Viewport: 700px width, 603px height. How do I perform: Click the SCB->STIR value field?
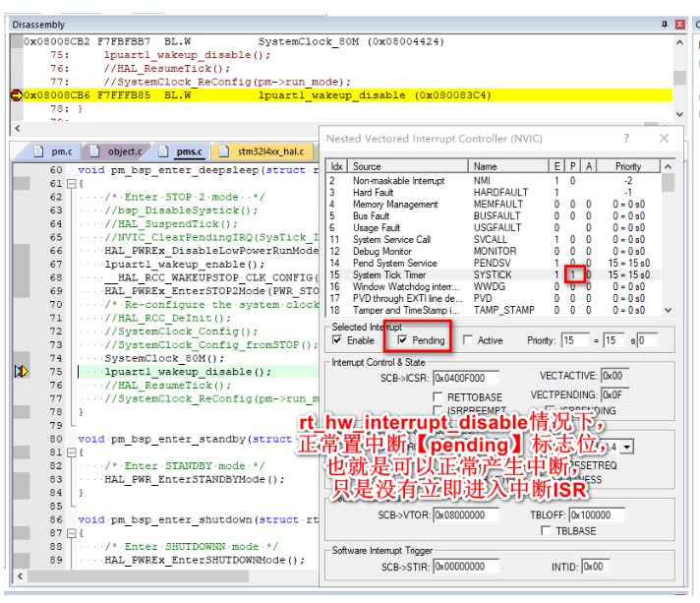[x=466, y=567]
